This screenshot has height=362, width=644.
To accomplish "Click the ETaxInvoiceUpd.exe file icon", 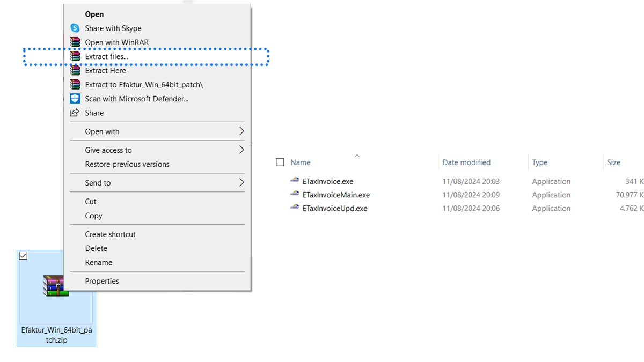I will (x=295, y=208).
